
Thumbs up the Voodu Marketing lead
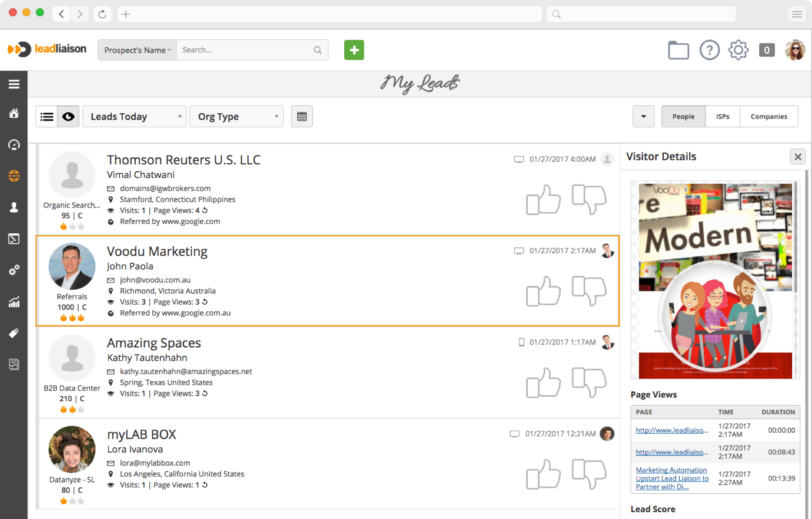(543, 291)
